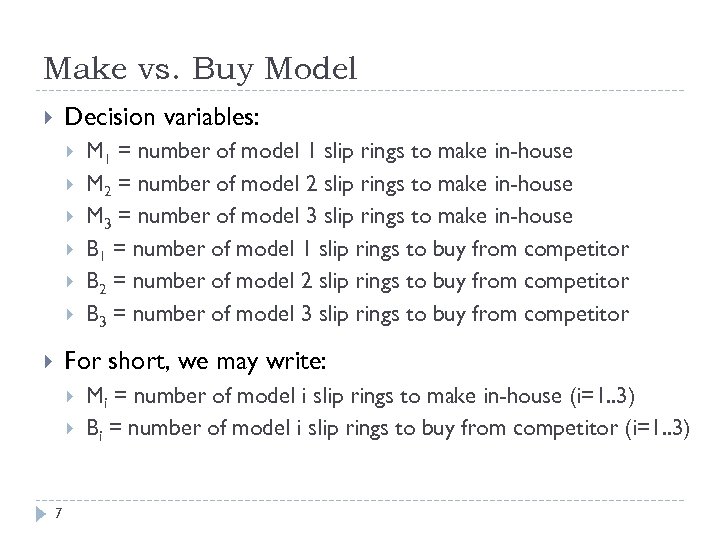Viewport: 720px width, 540px height.
Task: Click the B1 buy from competitor line
Action: point(358,249)
